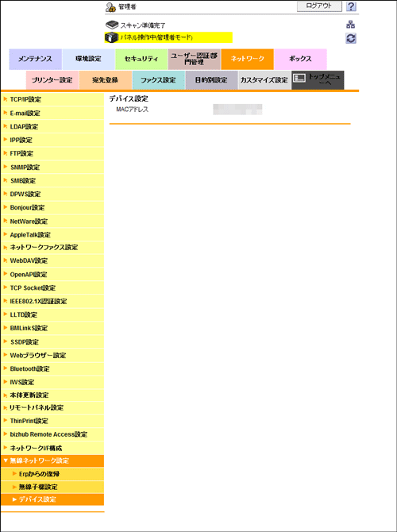Click the ログアウト button
Viewport: 397px width, 532px height.
pos(319,6)
